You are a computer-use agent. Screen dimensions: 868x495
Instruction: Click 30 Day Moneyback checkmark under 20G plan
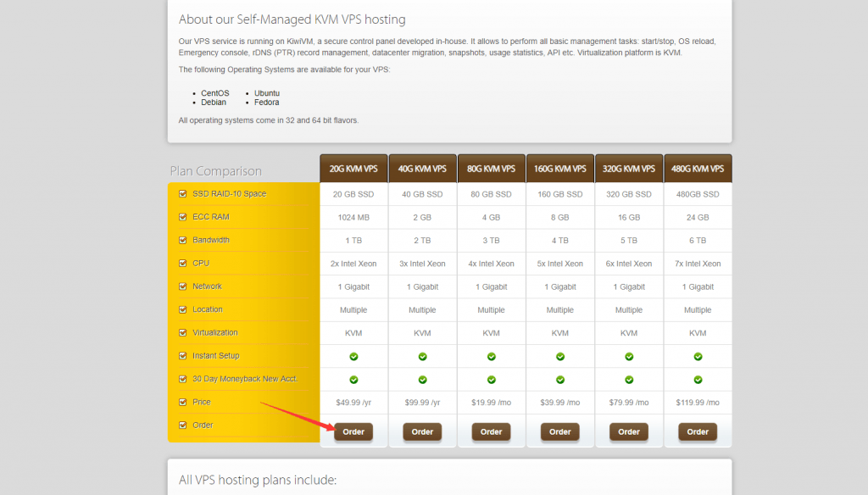click(353, 380)
